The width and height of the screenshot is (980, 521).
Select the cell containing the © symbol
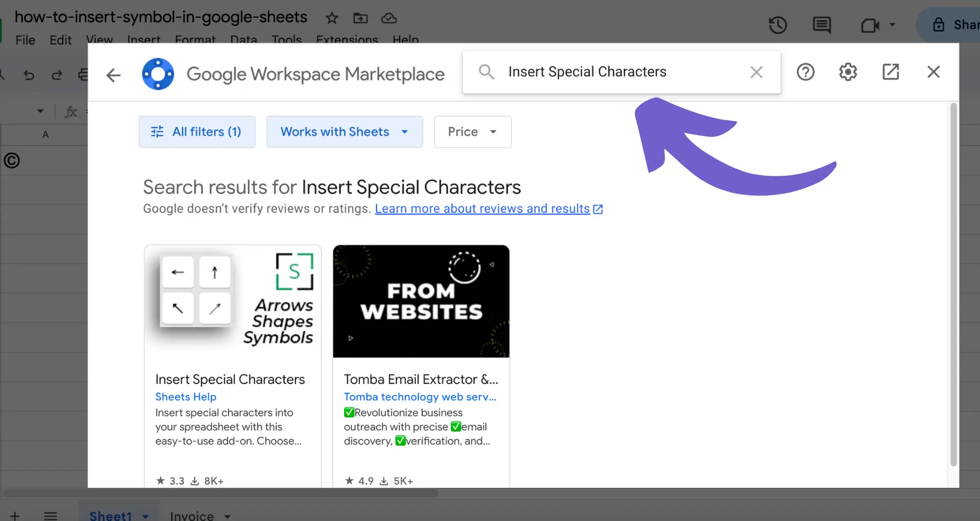point(44,161)
